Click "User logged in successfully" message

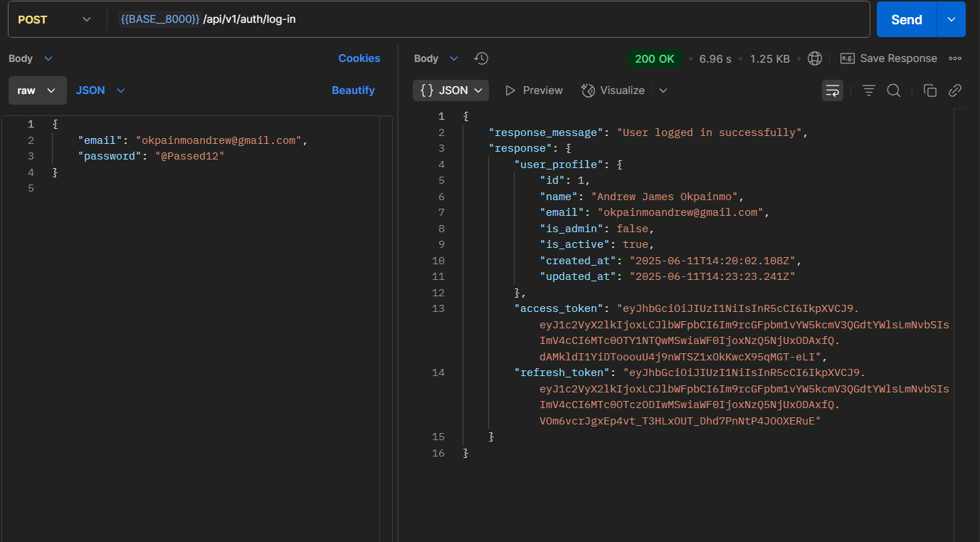click(710, 132)
